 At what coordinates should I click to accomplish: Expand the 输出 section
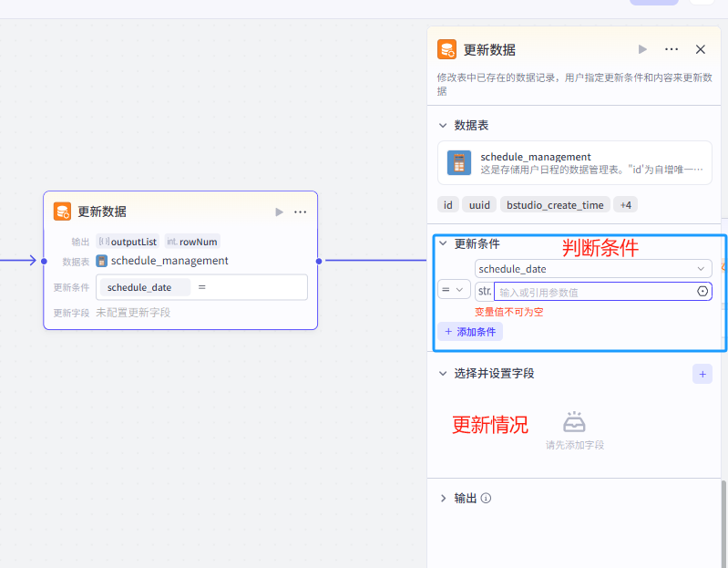coord(444,499)
